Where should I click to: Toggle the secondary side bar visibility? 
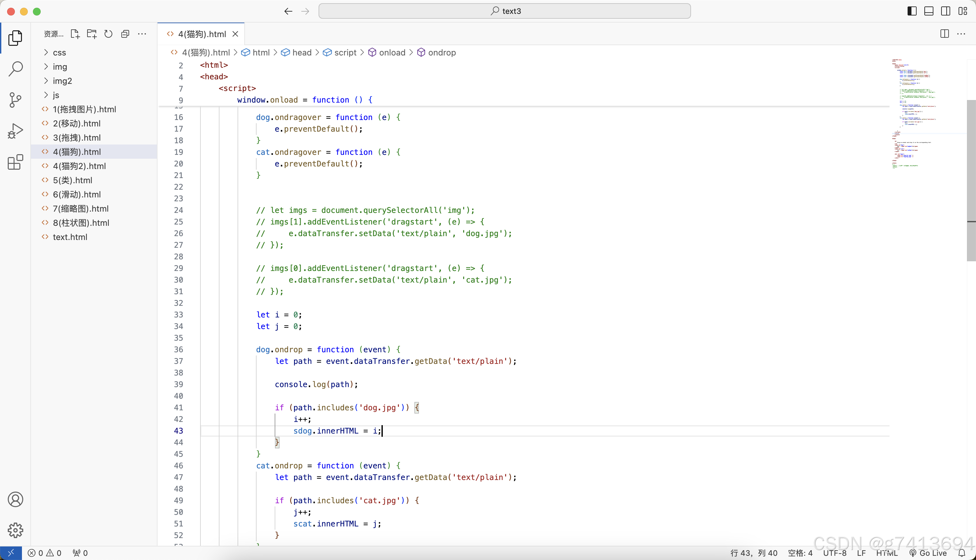(x=946, y=11)
